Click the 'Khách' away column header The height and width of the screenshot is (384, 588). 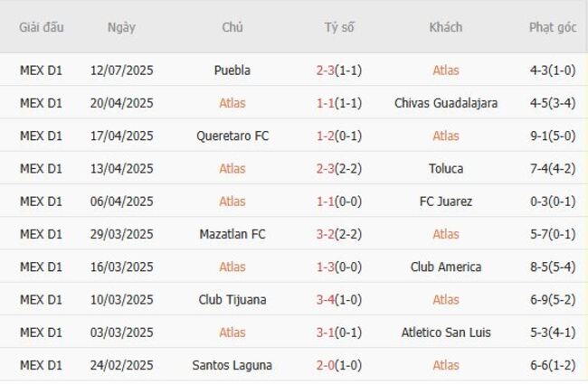445,27
